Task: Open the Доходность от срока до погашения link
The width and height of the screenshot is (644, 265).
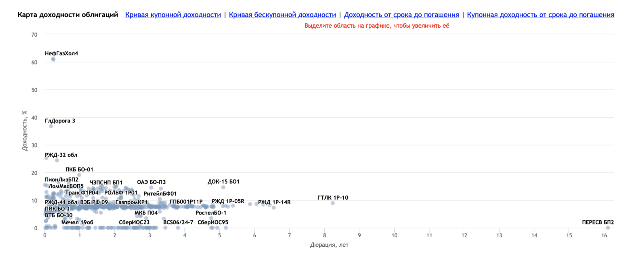Action: (x=402, y=15)
